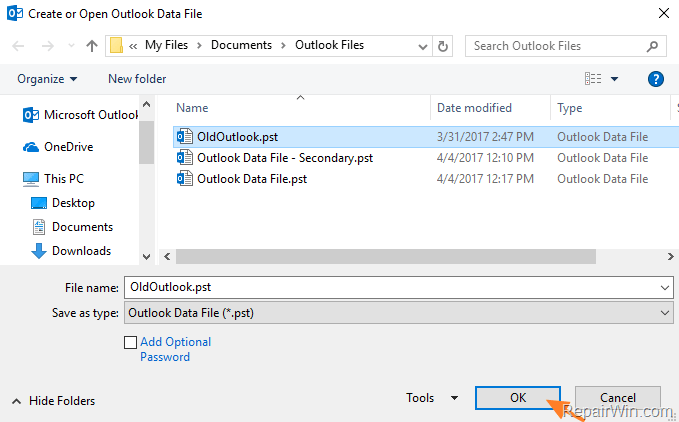Create a New folder

137,79
